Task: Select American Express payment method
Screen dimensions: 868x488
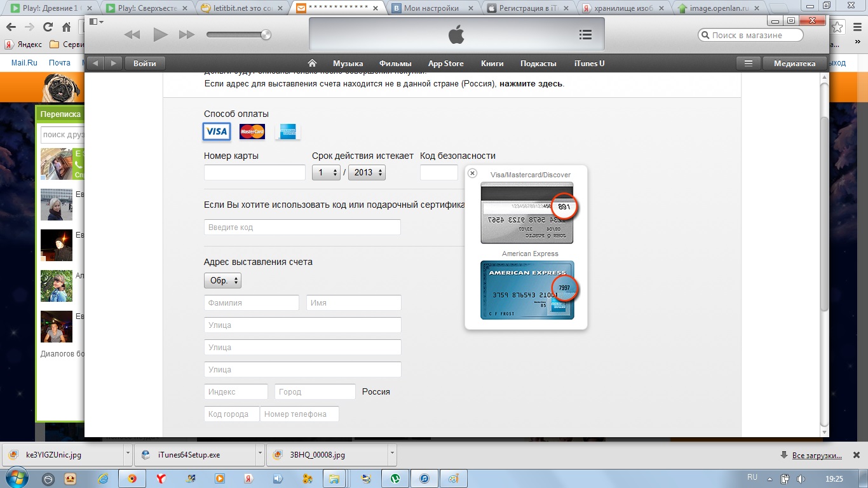Action: (288, 132)
